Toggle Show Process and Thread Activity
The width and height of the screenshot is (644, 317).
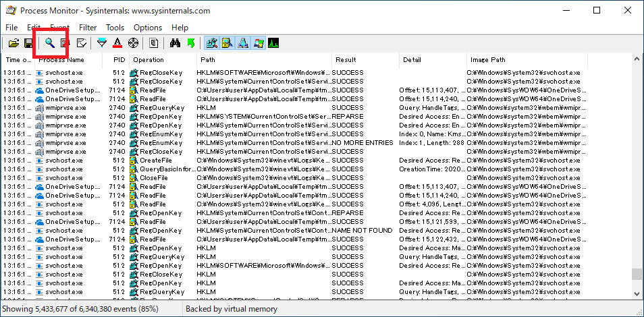pyautogui.click(x=259, y=42)
